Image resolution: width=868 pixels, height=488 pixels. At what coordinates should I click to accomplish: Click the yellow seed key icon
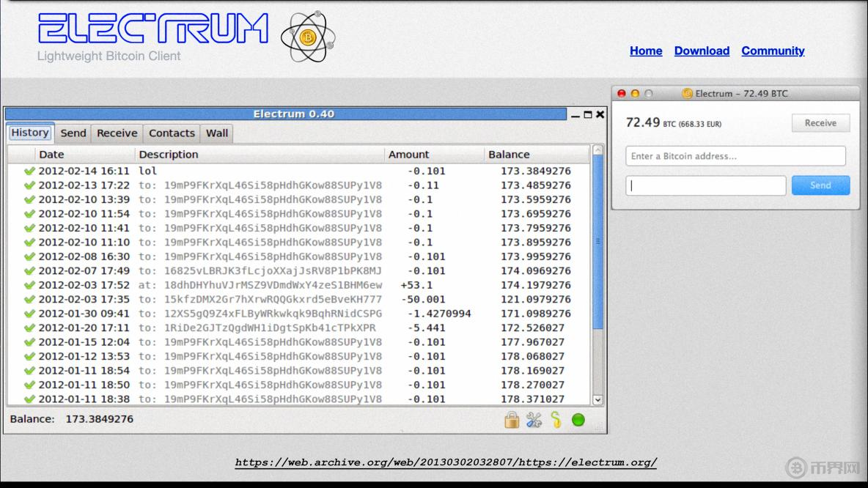pyautogui.click(x=556, y=420)
